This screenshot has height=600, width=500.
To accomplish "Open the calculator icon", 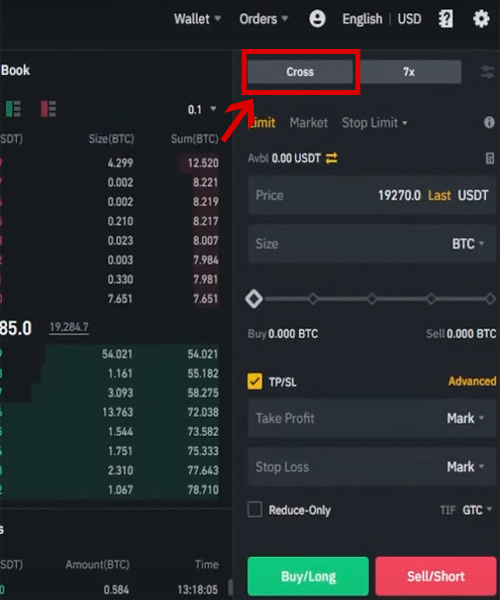I will pyautogui.click(x=490, y=158).
